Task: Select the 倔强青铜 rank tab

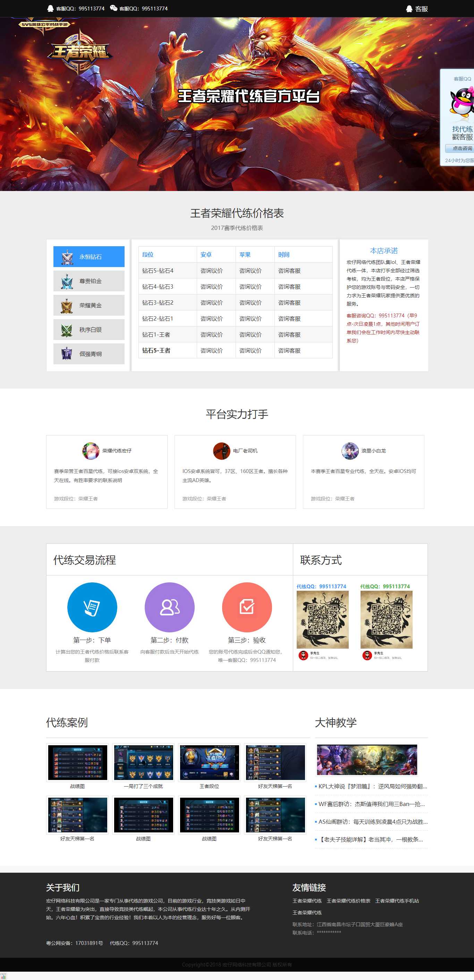Action: tap(89, 354)
